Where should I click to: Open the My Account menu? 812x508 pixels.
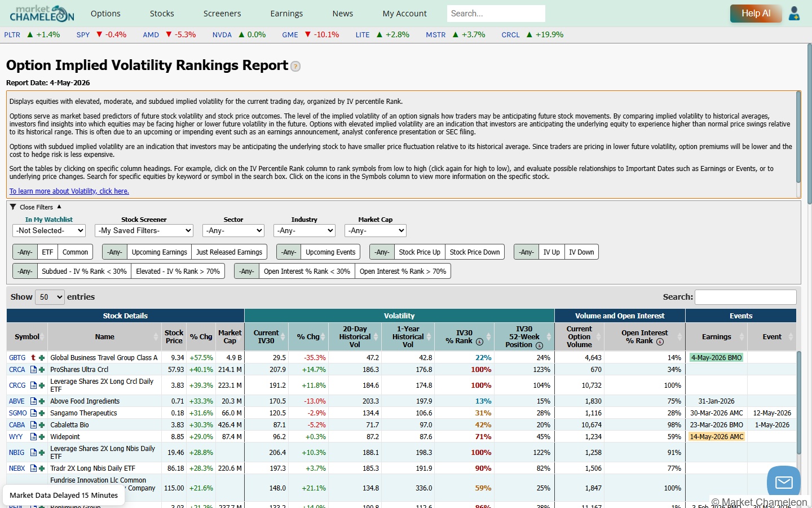click(404, 14)
